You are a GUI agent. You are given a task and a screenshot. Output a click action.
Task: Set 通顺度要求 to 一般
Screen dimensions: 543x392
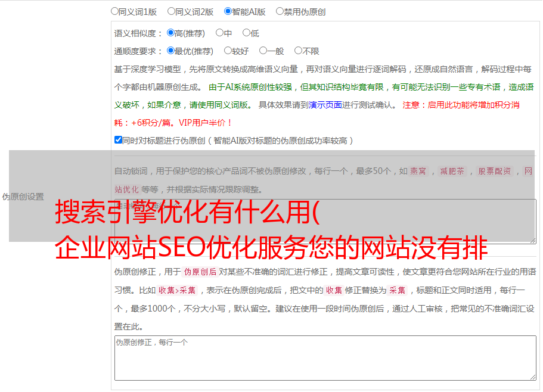click(x=263, y=51)
